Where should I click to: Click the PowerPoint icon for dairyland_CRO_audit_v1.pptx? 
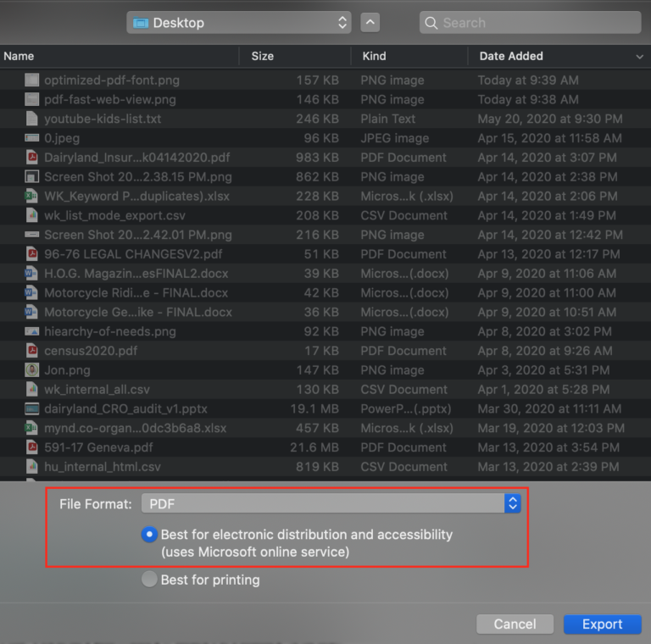click(x=32, y=408)
